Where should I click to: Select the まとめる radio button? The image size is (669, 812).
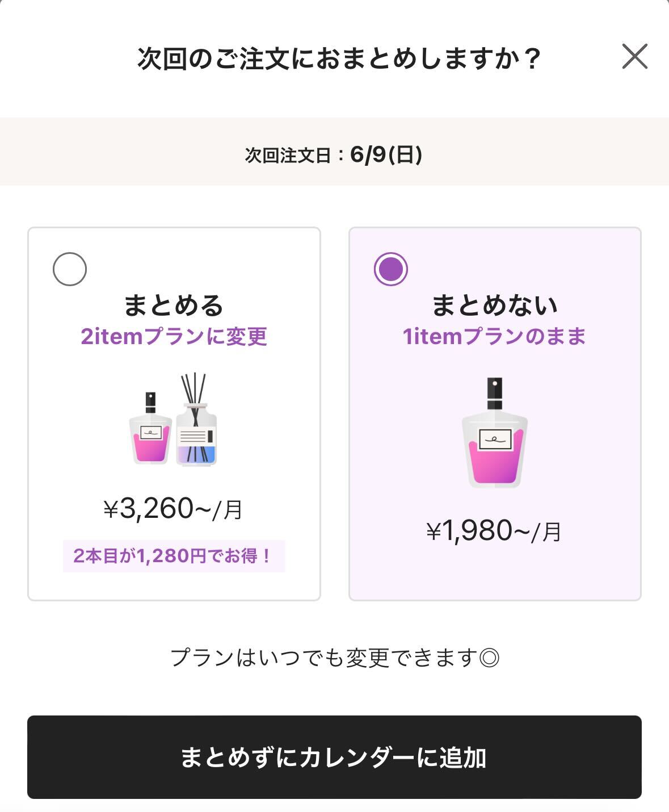[x=70, y=269]
